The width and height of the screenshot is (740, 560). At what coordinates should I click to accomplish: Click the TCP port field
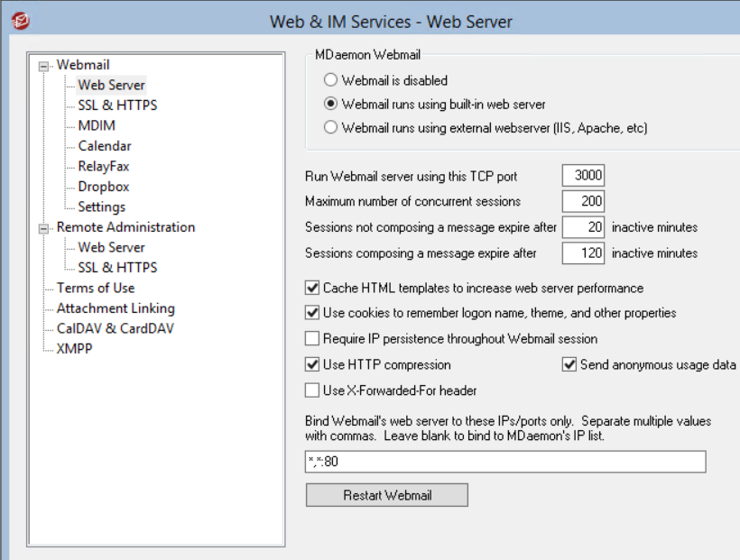[x=583, y=176]
